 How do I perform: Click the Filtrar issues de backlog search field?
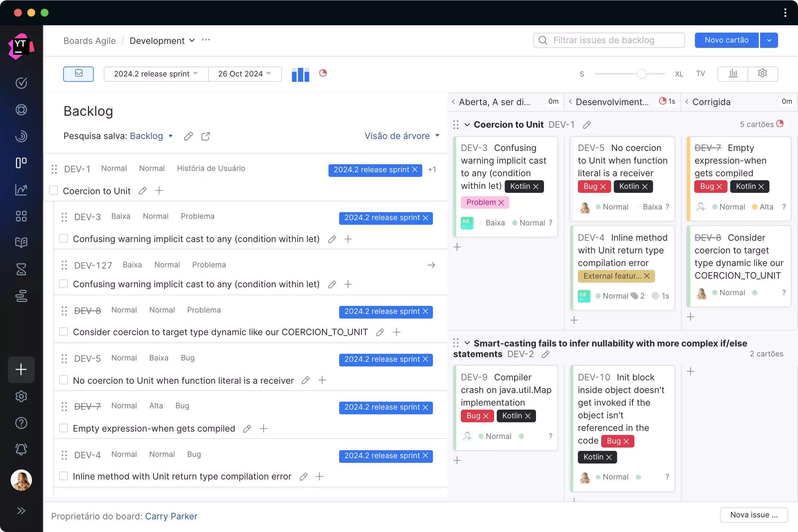608,40
